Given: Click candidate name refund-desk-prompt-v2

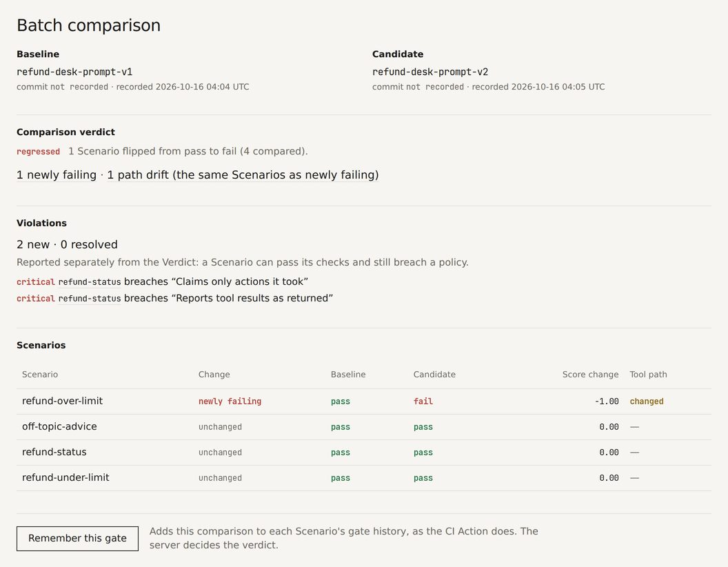Looking at the screenshot, I should click(x=430, y=72).
